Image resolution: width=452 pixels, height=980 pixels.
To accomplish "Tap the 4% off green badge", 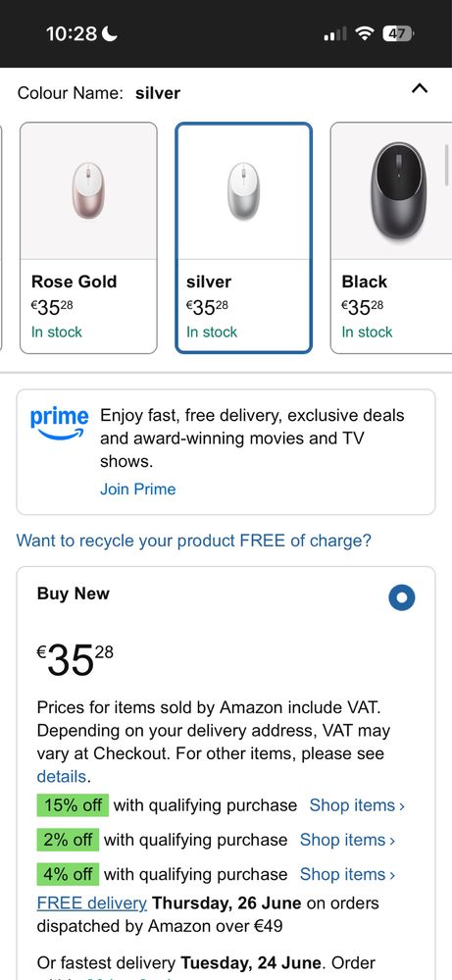I will [x=68, y=874].
